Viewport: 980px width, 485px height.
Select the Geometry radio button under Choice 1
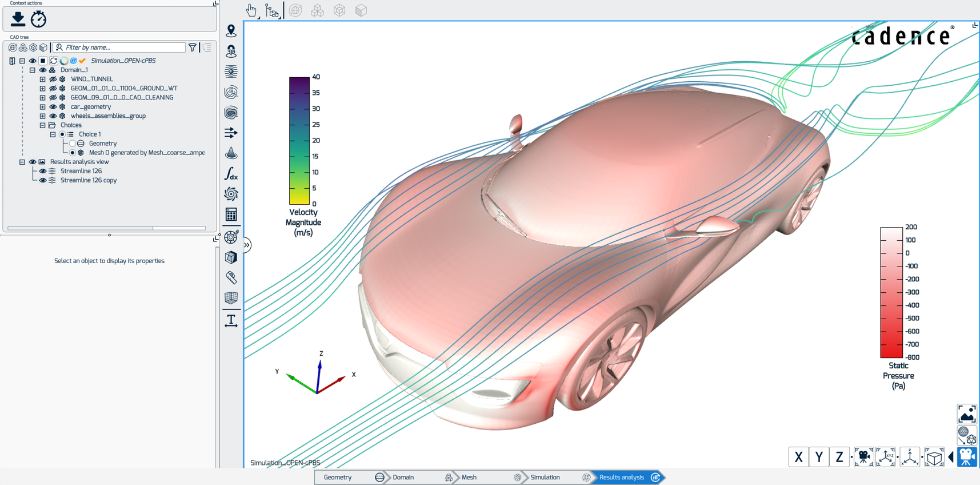point(73,144)
